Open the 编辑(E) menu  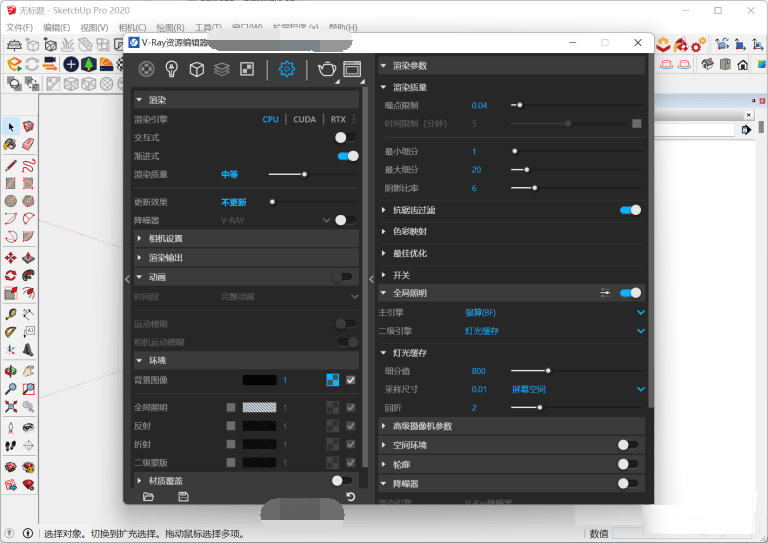click(57, 27)
